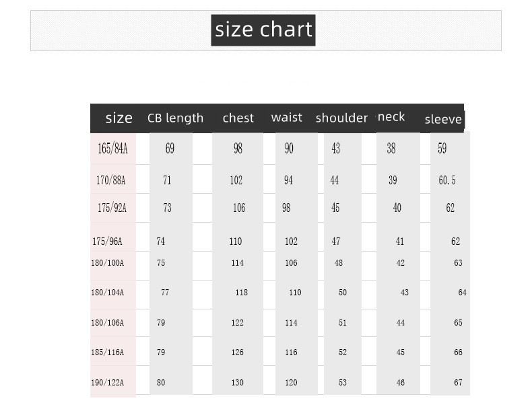532x411 pixels.
Task: Select the 'size' column header
Action: point(119,118)
